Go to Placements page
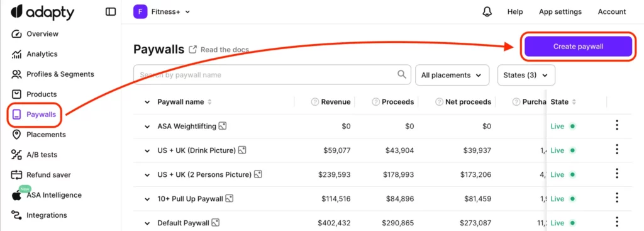The width and height of the screenshot is (644, 231). point(46,135)
